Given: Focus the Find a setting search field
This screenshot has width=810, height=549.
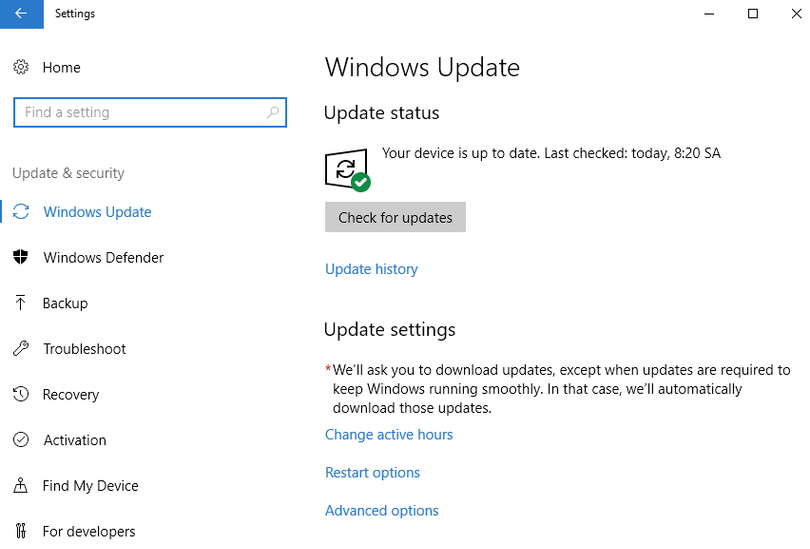Looking at the screenshot, I should [140, 113].
